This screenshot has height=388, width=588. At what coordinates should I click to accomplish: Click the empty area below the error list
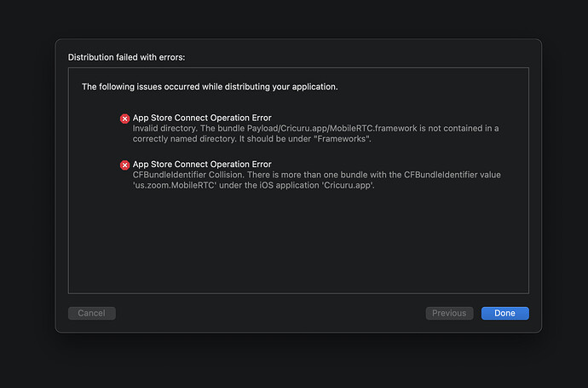(298, 247)
